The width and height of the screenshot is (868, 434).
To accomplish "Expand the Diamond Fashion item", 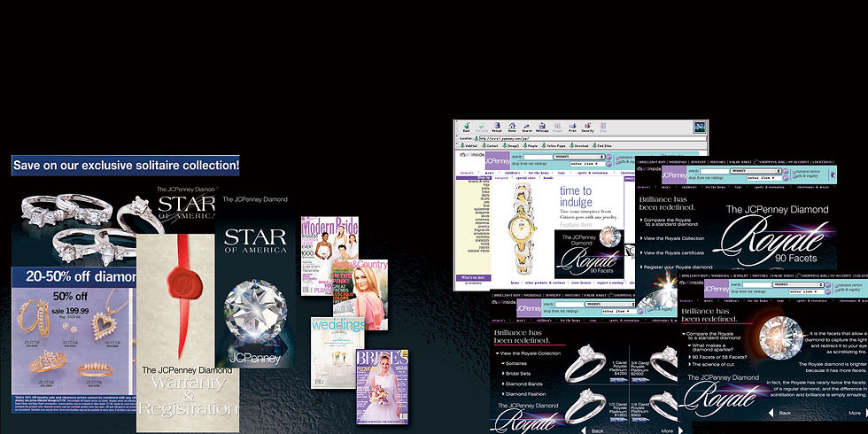I will 524,394.
